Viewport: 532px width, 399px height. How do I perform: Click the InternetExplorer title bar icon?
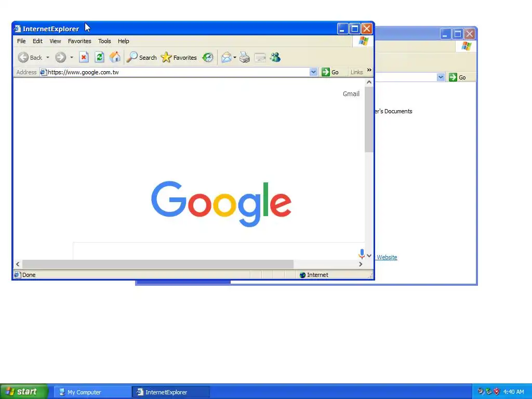pyautogui.click(x=18, y=29)
